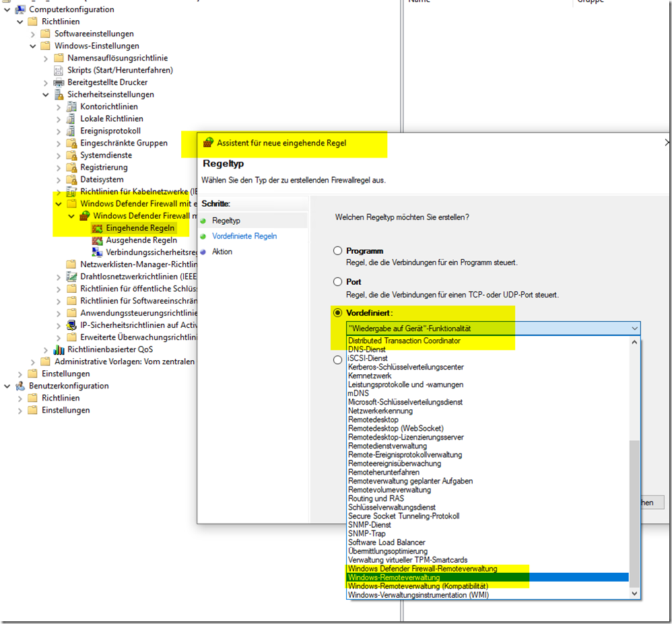The height and width of the screenshot is (624, 672).
Task: Click the Registrierung folder icon
Action: (71, 167)
